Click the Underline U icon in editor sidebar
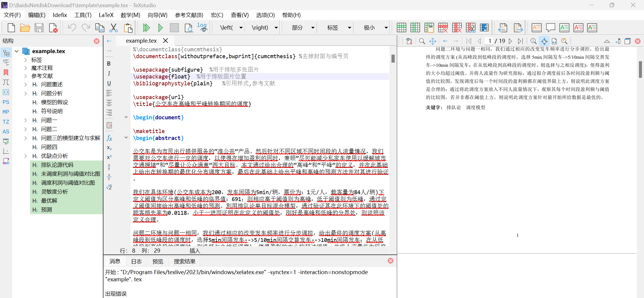 pyautogui.click(x=109, y=83)
